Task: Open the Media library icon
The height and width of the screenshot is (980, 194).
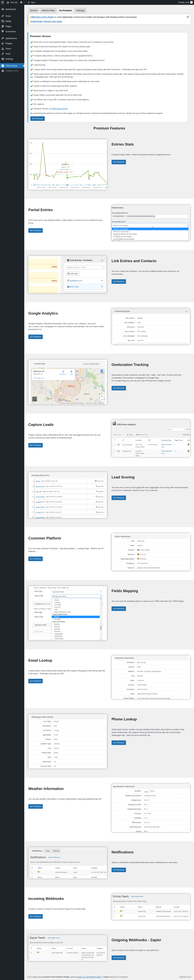Action: [x=3, y=21]
